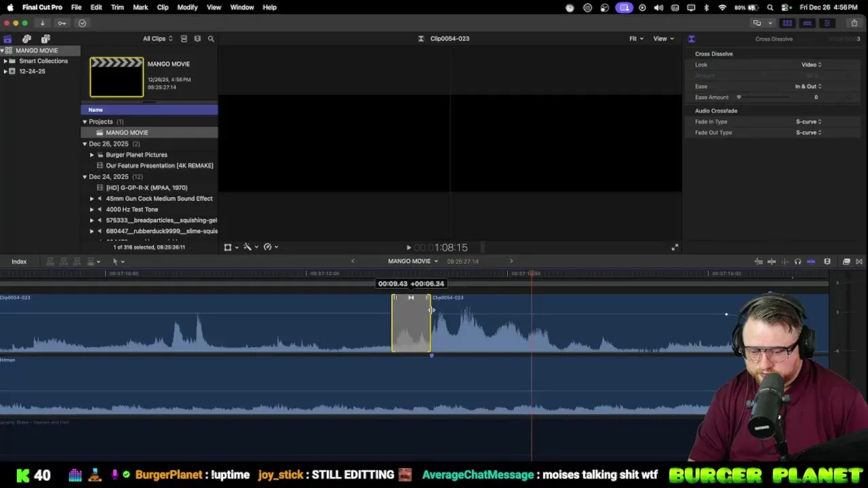Open the All Clips filter dropdown

pos(157,39)
